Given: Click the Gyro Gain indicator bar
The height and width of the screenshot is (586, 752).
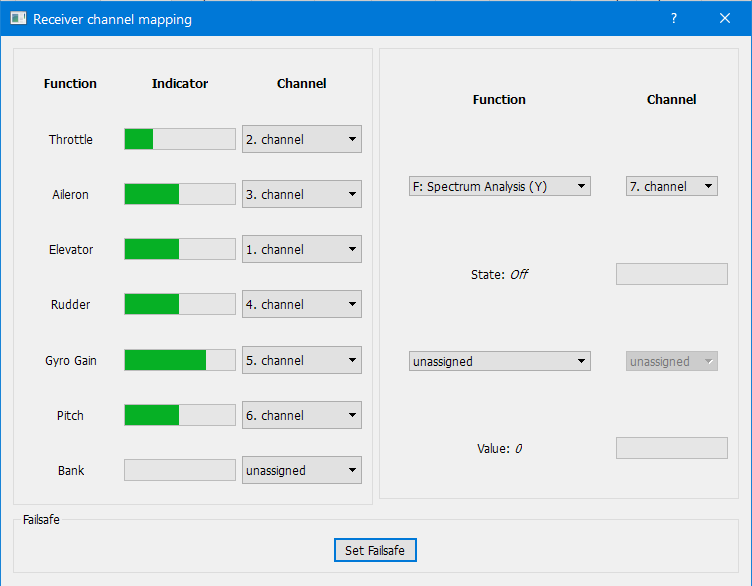Looking at the screenshot, I should coord(179,360).
